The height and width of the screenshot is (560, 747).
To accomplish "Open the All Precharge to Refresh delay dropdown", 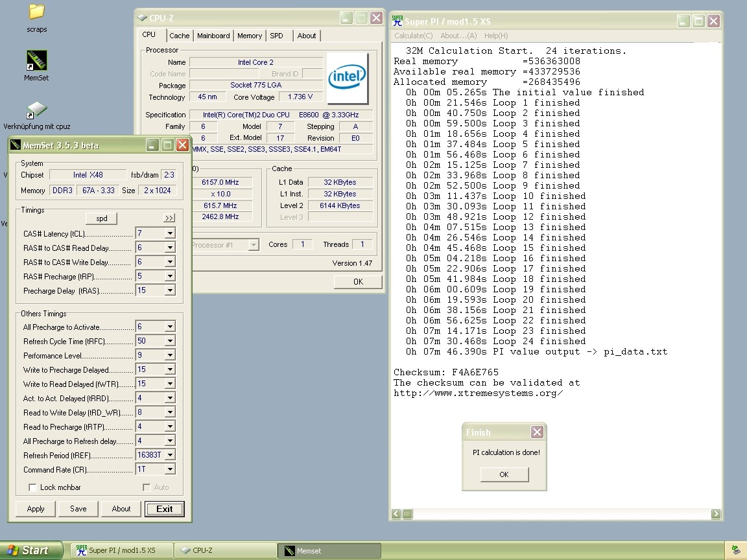I will point(170,441).
